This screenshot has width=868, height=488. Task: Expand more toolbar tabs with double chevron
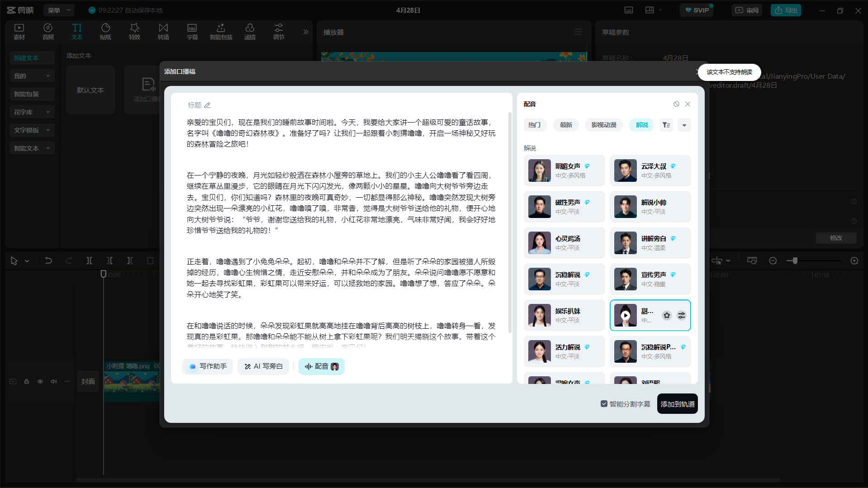click(306, 32)
